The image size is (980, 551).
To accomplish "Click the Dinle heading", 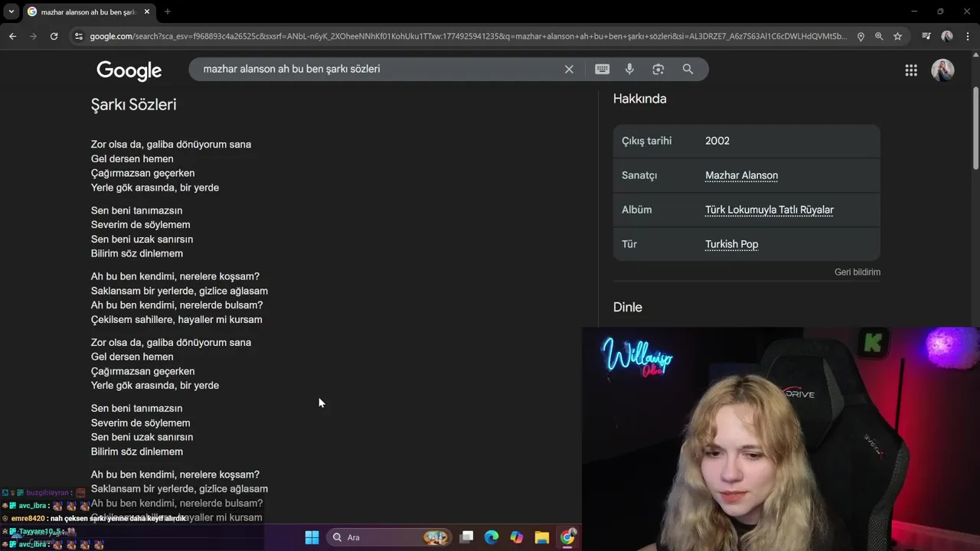I will point(627,307).
